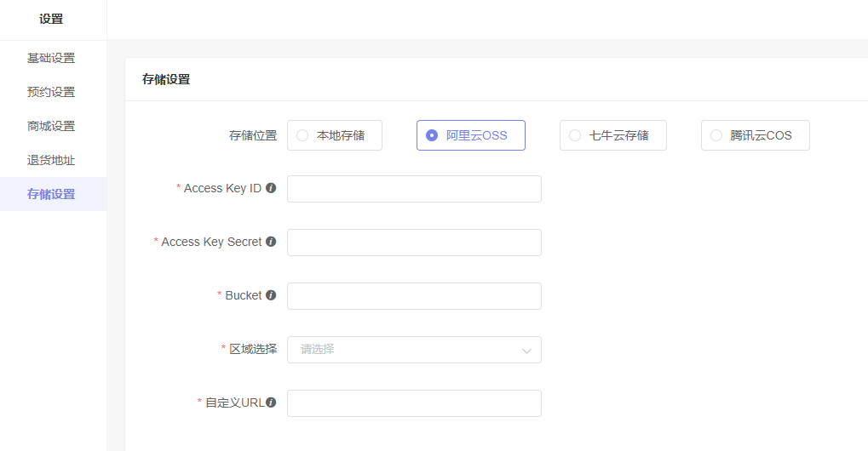Select the 存储设置 sidebar item

pyautogui.click(x=53, y=194)
